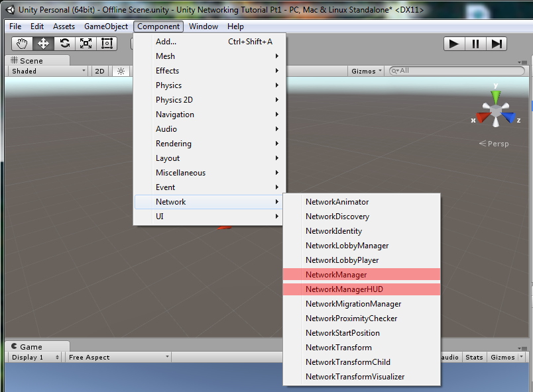The width and height of the screenshot is (533, 392).
Task: Expand the UI submenu
Action: click(209, 217)
